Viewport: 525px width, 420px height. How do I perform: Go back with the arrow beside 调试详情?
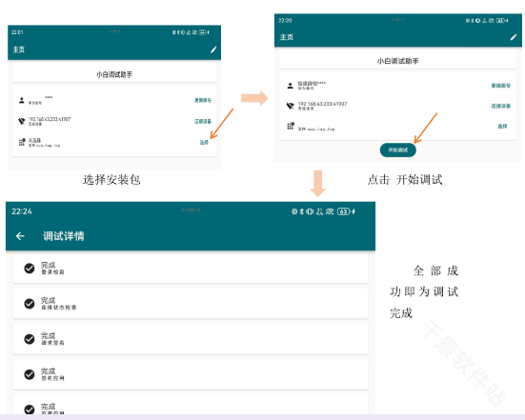[x=20, y=236]
